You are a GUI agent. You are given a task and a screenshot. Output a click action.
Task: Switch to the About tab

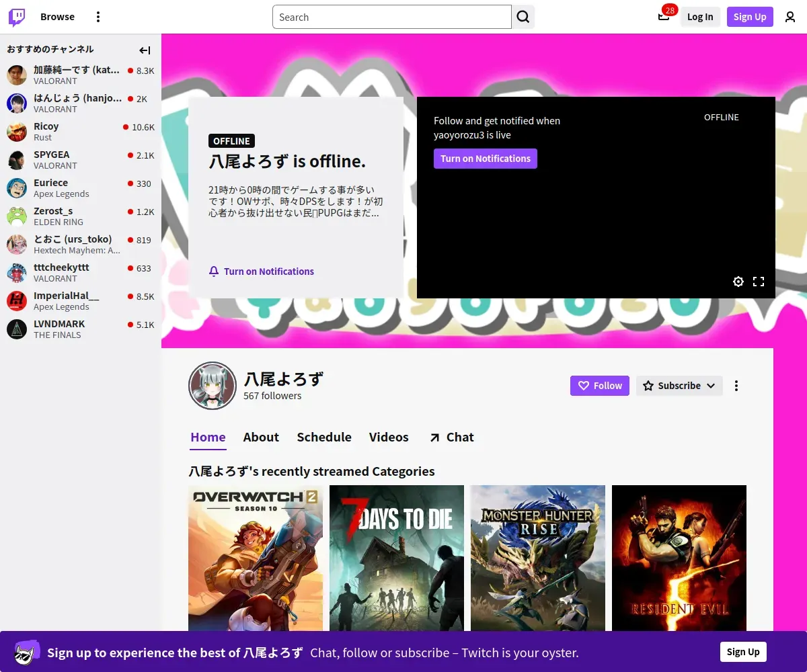261,437
